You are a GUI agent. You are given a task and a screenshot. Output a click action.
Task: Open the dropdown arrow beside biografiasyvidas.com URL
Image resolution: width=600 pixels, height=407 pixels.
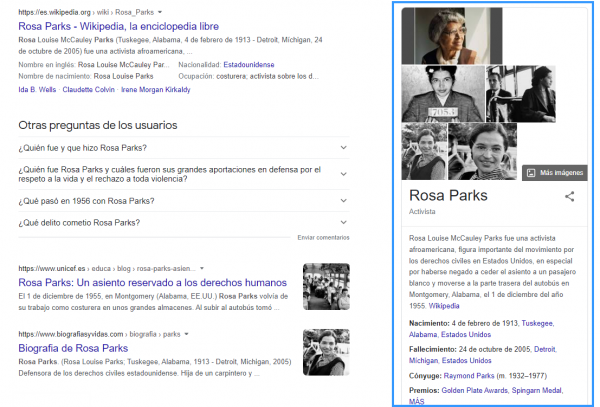click(186, 334)
